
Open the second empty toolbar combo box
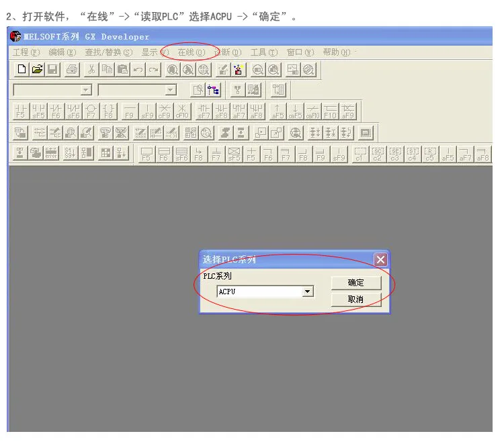pos(137,90)
